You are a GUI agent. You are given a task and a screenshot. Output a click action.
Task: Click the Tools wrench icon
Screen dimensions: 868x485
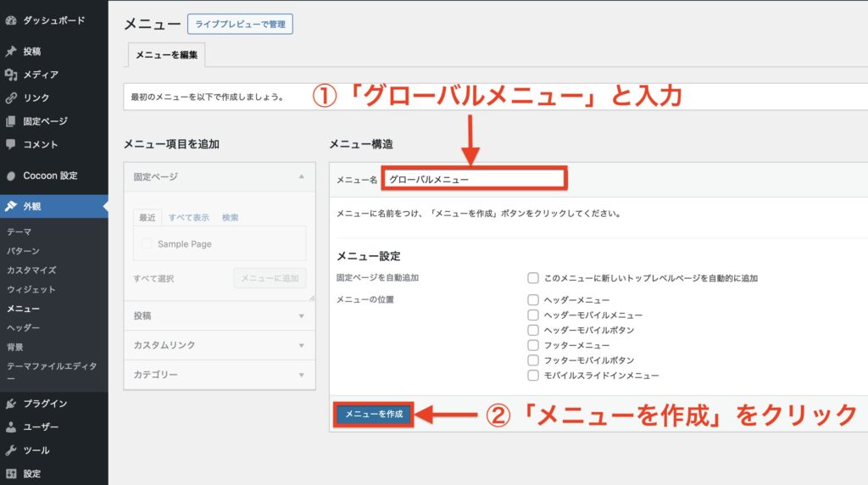pos(11,450)
